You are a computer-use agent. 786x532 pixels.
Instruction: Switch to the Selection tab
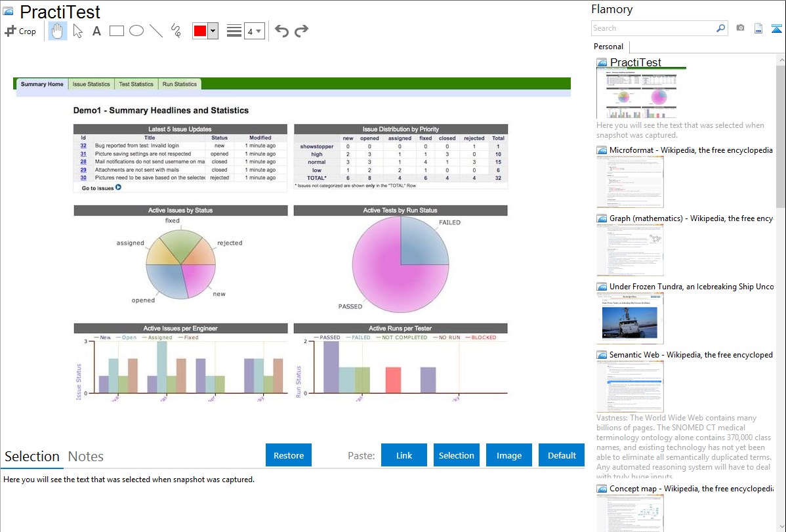32,457
